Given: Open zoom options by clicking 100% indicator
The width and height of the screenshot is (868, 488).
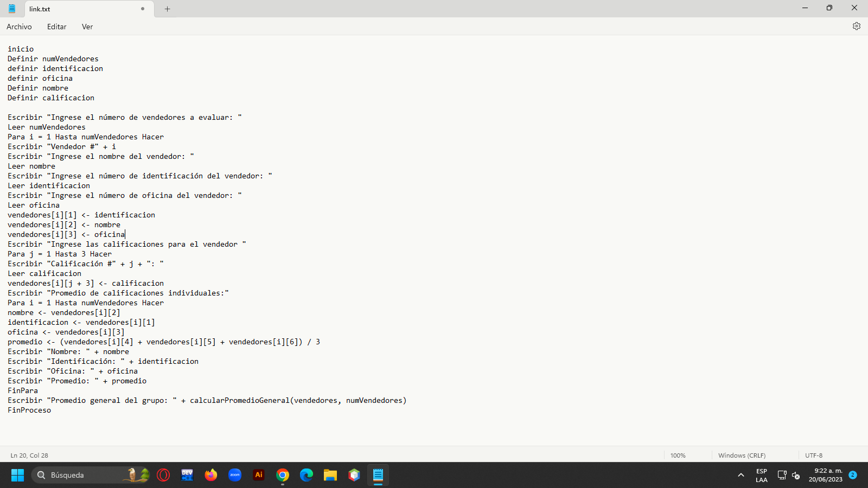Looking at the screenshot, I should (x=677, y=455).
